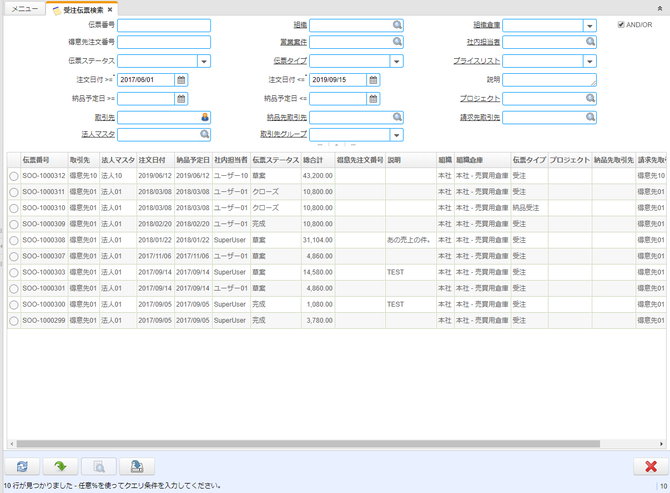The height and width of the screenshot is (493, 670).
Task: Click the 2019/09/15 date field
Action: click(338, 80)
